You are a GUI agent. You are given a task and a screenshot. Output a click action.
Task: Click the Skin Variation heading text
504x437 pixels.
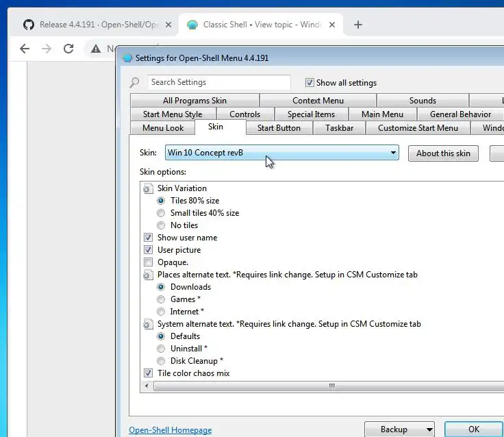click(x=182, y=188)
